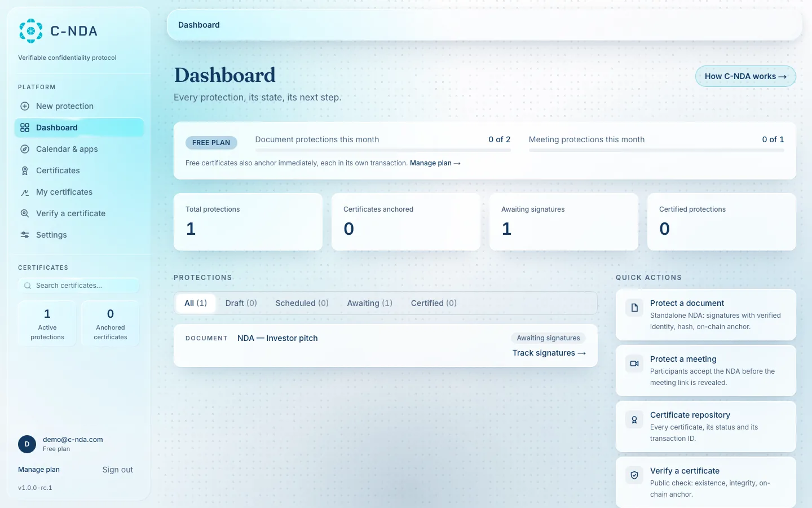The height and width of the screenshot is (508, 812).
Task: Switch to the Certified (0) tab
Action: [x=434, y=303]
